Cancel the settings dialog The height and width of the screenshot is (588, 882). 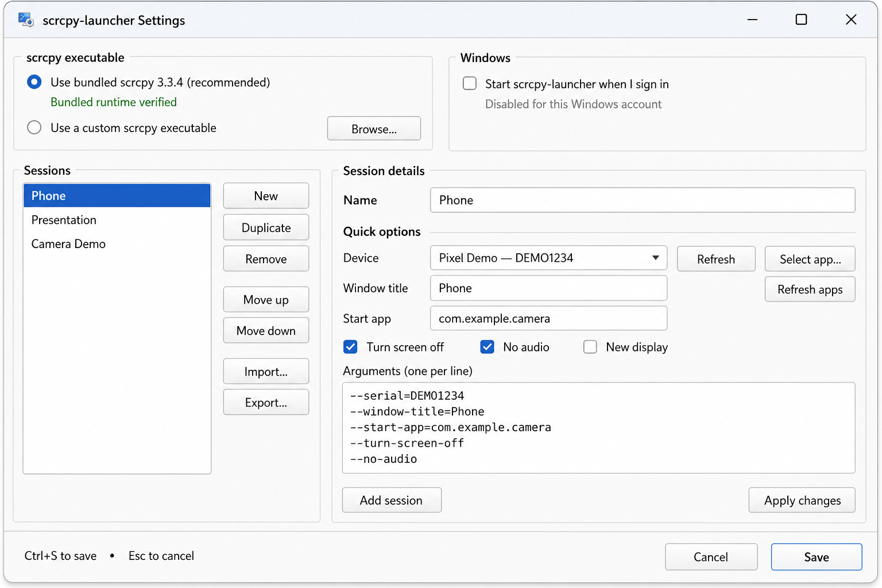711,556
